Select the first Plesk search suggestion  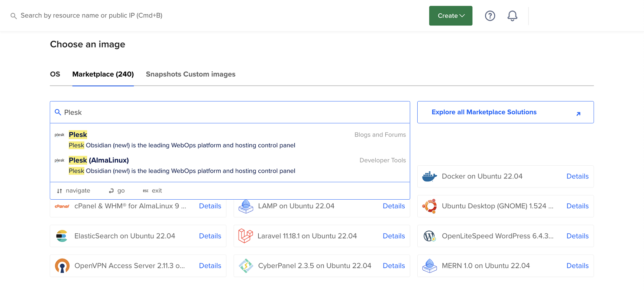click(78, 135)
